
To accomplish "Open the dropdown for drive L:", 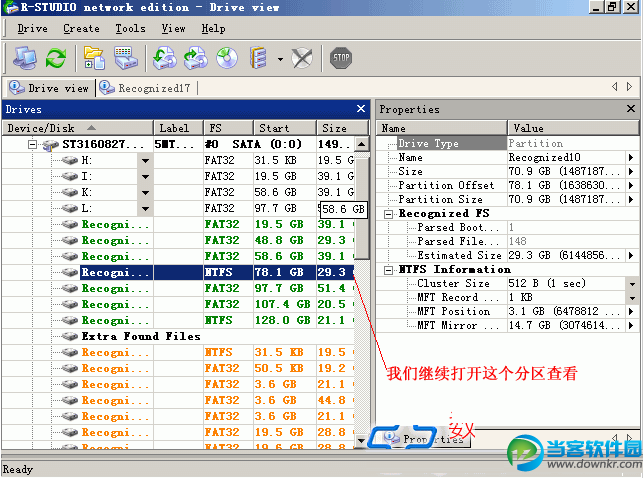I will [x=145, y=209].
